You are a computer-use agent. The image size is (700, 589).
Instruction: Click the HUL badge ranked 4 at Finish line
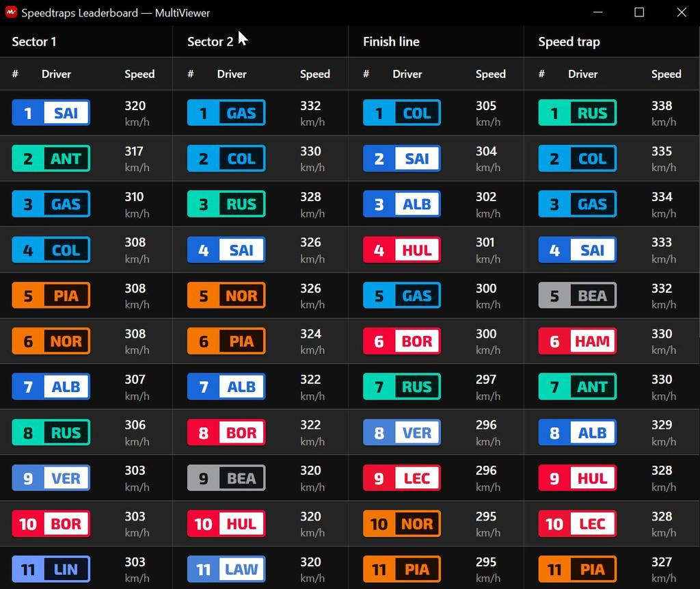(402, 250)
